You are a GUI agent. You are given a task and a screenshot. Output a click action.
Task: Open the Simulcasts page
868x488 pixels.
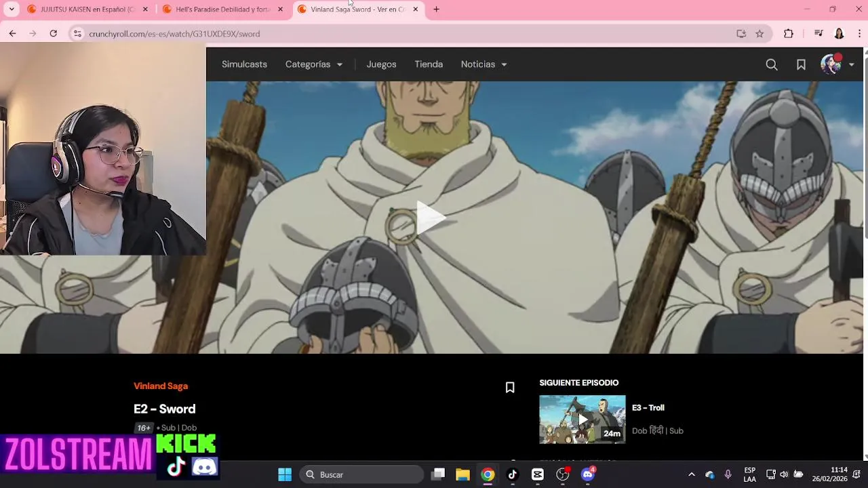[x=244, y=64]
